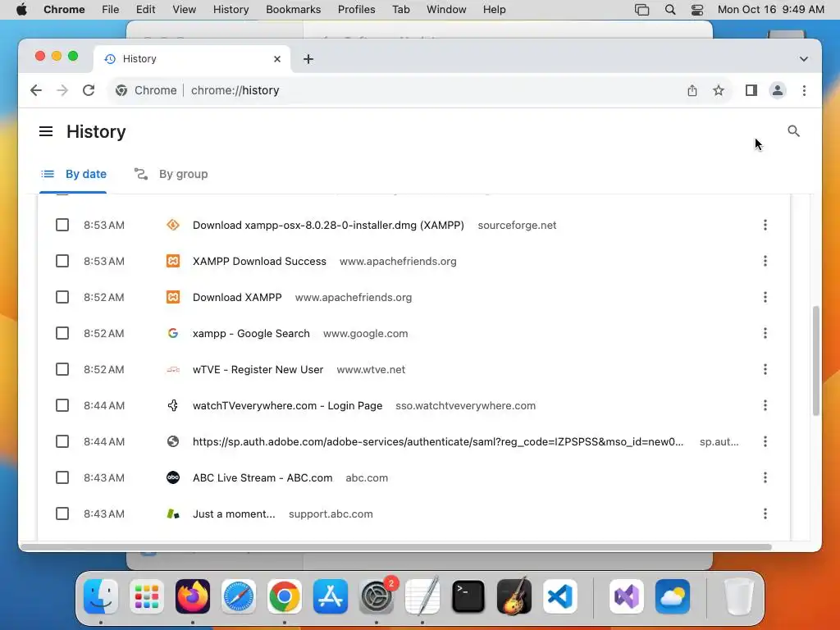Open actions menu for Download XAMPP

(x=765, y=297)
